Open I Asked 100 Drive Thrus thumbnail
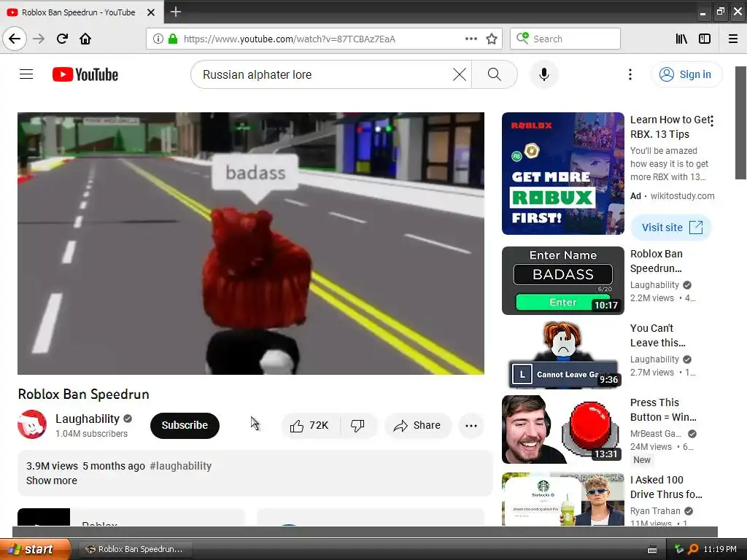 coord(562,499)
